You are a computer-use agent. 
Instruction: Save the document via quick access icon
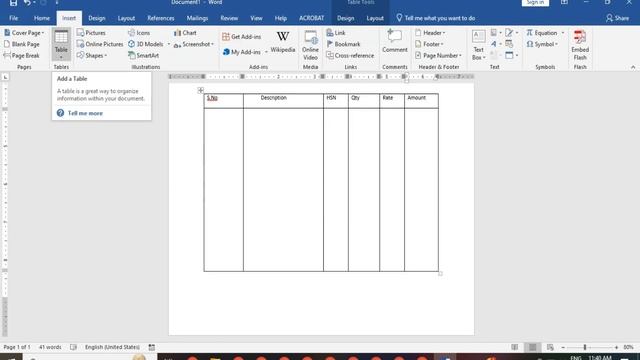pyautogui.click(x=13, y=3)
